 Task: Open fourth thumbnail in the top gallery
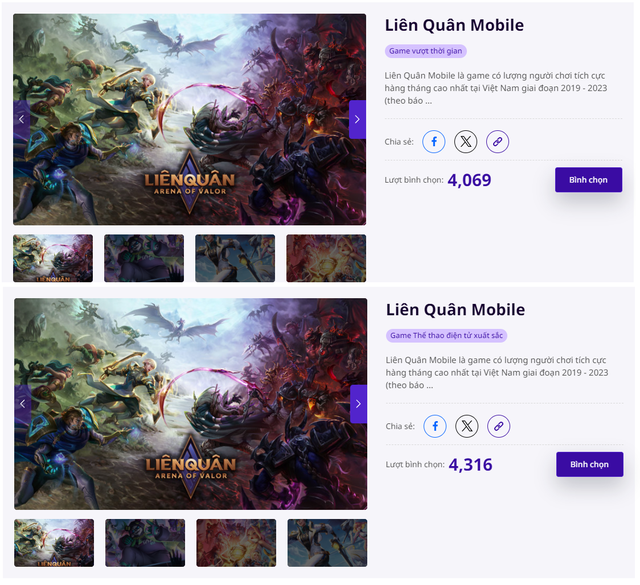tap(326, 258)
